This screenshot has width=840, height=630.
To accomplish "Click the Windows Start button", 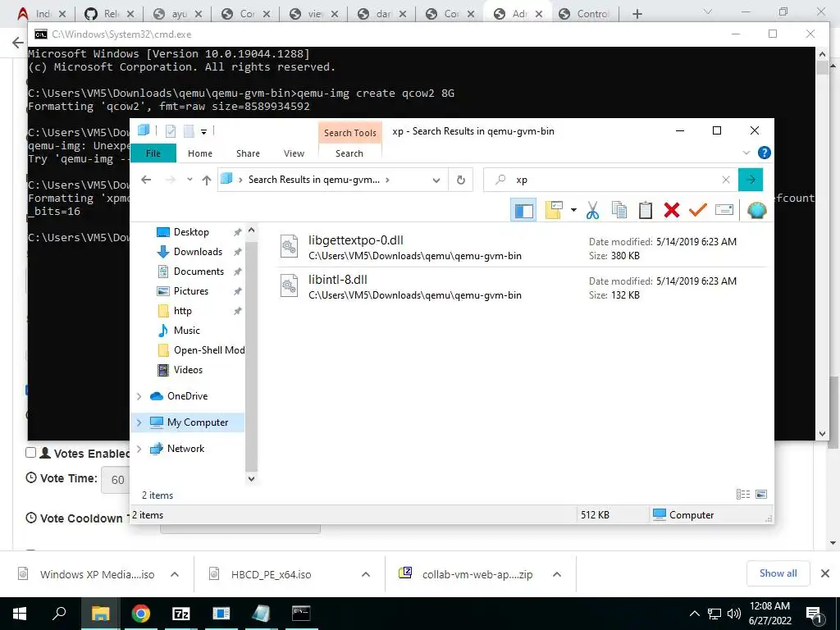I will (x=20, y=614).
